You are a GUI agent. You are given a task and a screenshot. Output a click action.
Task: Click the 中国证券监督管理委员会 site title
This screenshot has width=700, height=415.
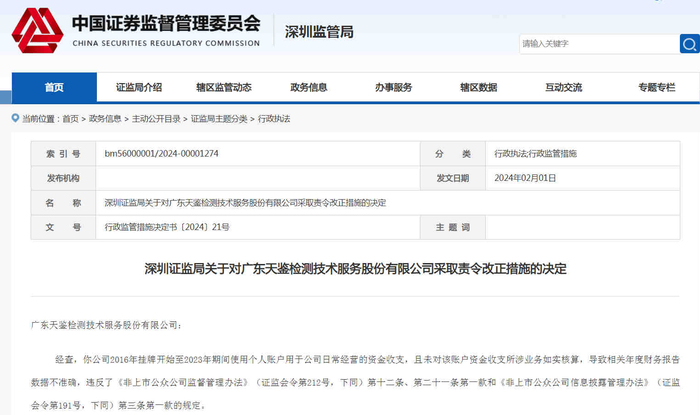click(x=166, y=23)
